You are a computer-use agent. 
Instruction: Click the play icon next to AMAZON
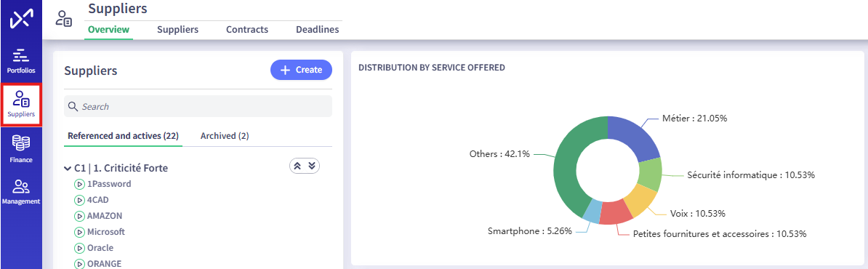click(x=79, y=216)
